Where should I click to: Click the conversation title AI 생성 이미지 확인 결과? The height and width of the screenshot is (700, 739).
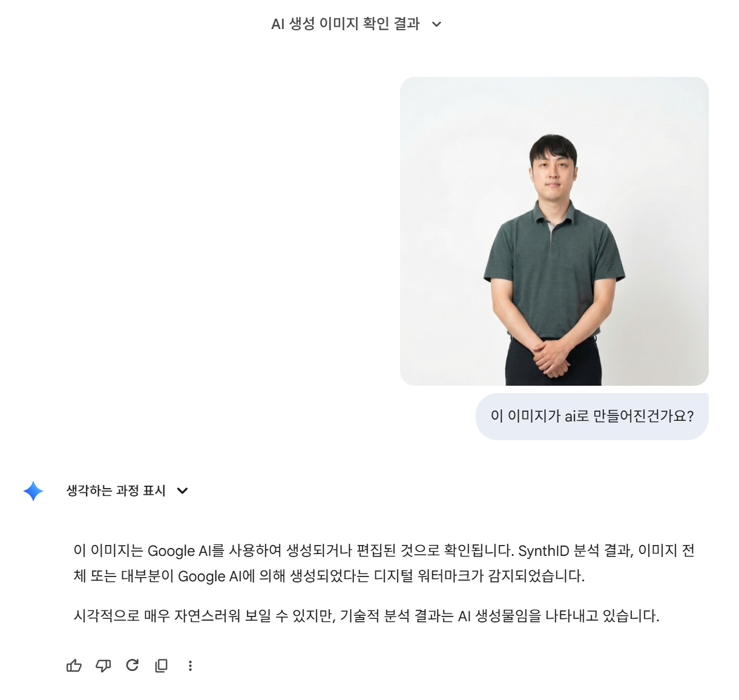coord(346,24)
